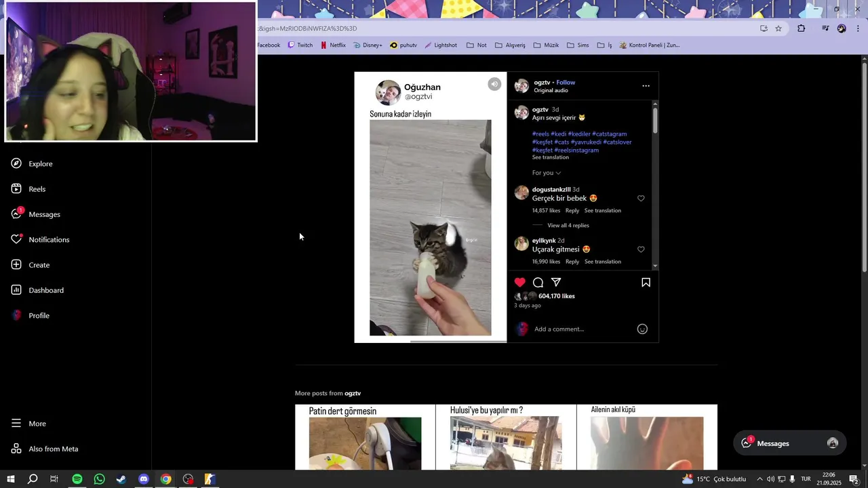The height and width of the screenshot is (488, 868).
Task: Save the post with the bookmark icon
Action: (x=646, y=282)
